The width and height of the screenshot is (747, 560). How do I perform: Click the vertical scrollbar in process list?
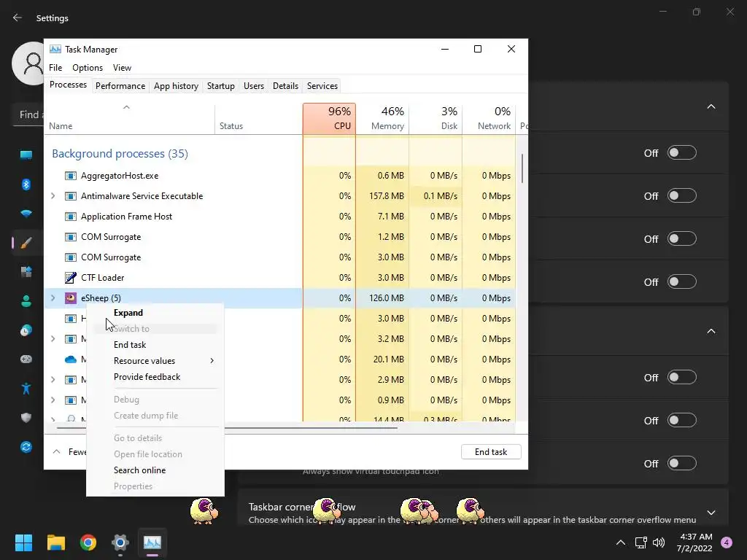(522, 168)
